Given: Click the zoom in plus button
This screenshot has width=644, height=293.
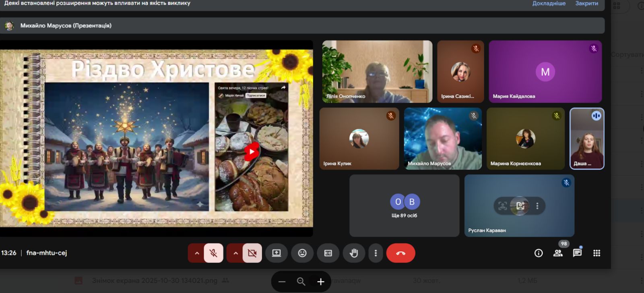Looking at the screenshot, I should (x=320, y=282).
